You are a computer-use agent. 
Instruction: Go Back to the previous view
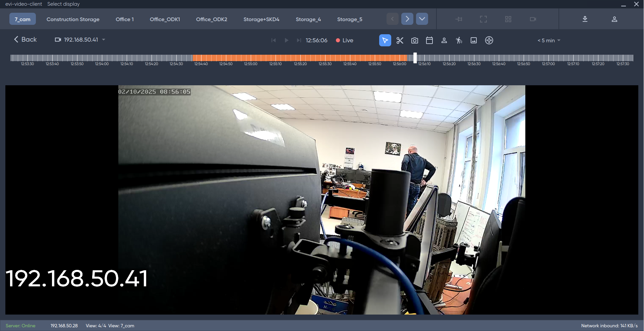point(25,39)
